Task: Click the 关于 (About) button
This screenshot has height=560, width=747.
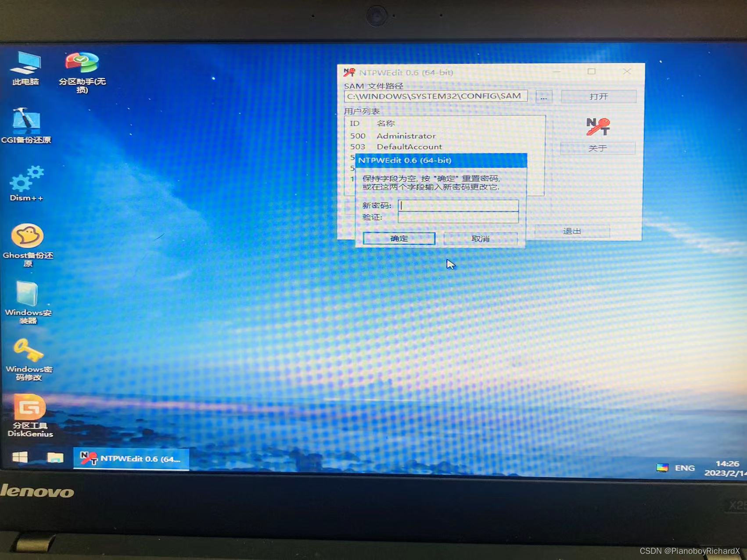Action: [x=598, y=148]
